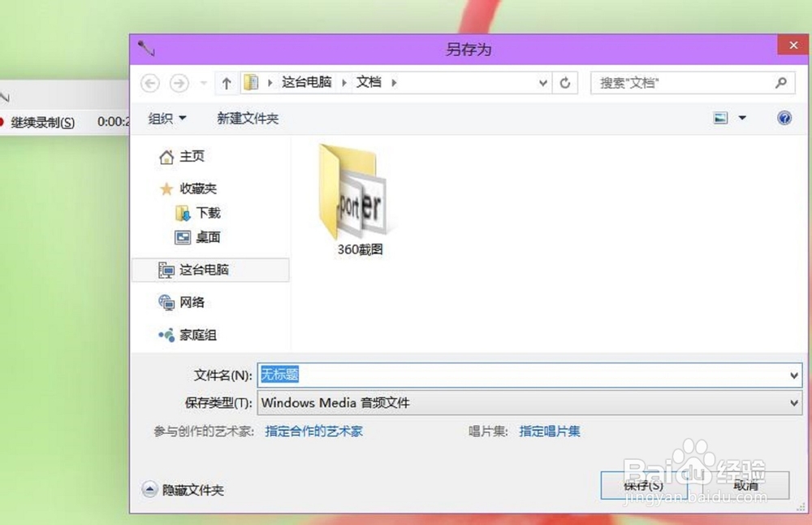Select 收藏夹 in the navigation pane

click(188, 189)
